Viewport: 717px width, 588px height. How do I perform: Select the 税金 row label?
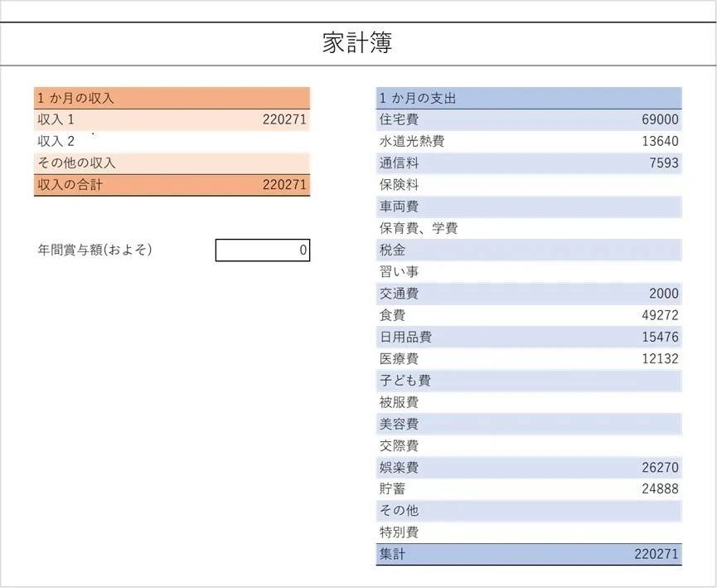392,250
